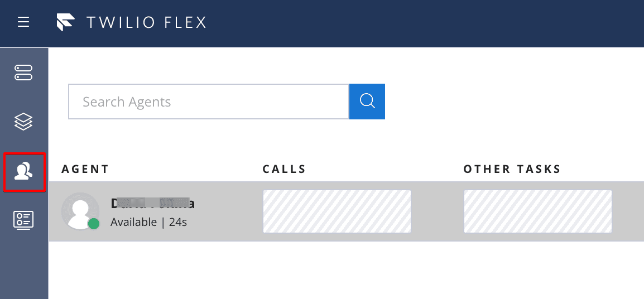Click the OTHER TASKS column header
Viewport: 644px width, 299px height.
click(512, 169)
